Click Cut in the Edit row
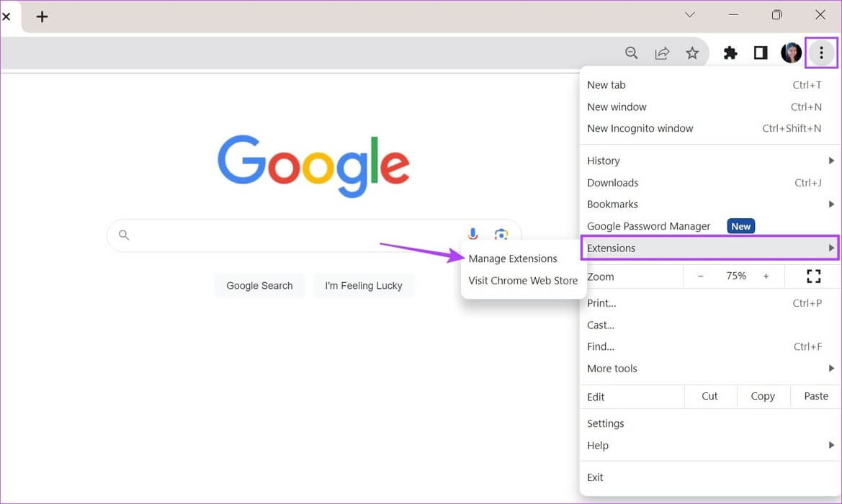The width and height of the screenshot is (842, 504). [x=710, y=396]
